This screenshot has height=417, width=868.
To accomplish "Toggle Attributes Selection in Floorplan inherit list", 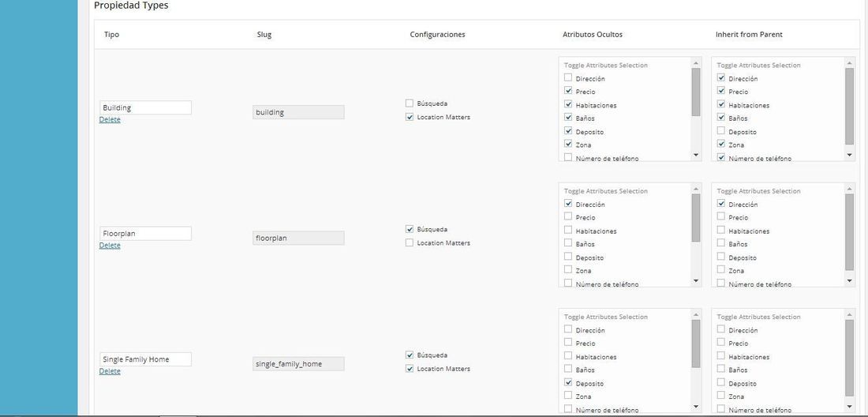I will click(x=758, y=190).
